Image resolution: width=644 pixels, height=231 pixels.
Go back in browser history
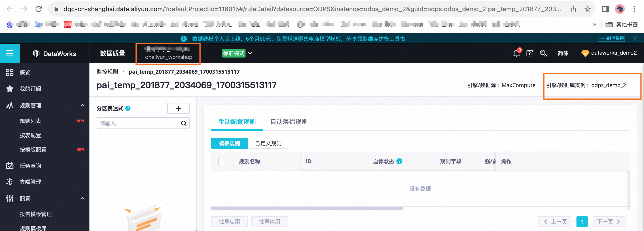tap(10, 9)
